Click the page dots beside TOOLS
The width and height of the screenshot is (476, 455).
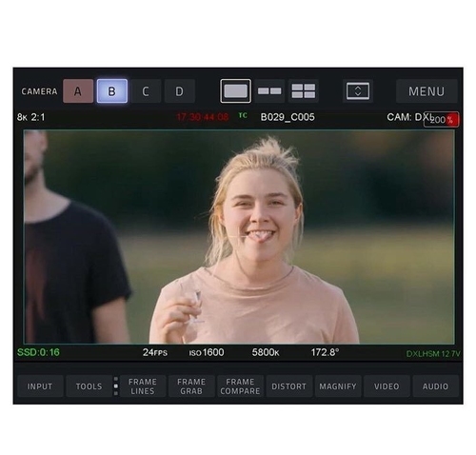click(116, 386)
